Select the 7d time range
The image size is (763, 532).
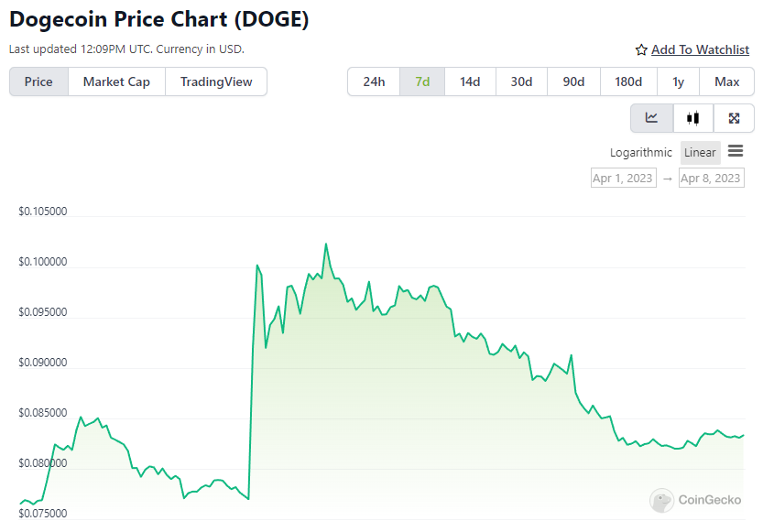click(422, 81)
